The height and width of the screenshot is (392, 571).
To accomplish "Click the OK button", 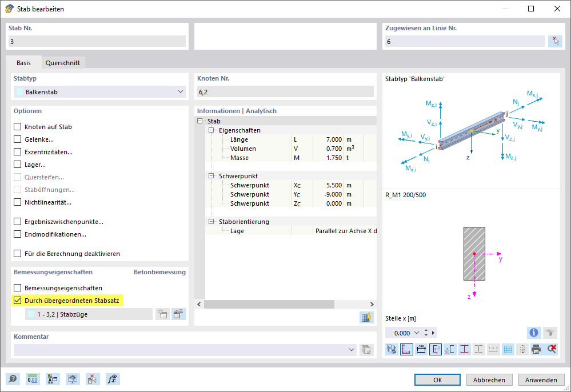I will point(437,379).
